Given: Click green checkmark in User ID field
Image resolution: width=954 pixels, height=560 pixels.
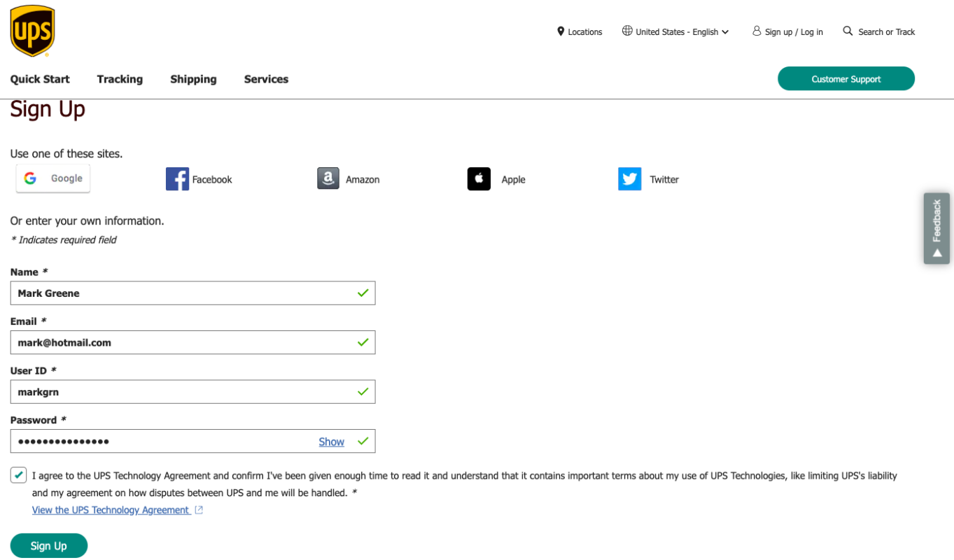Looking at the screenshot, I should pyautogui.click(x=363, y=392).
